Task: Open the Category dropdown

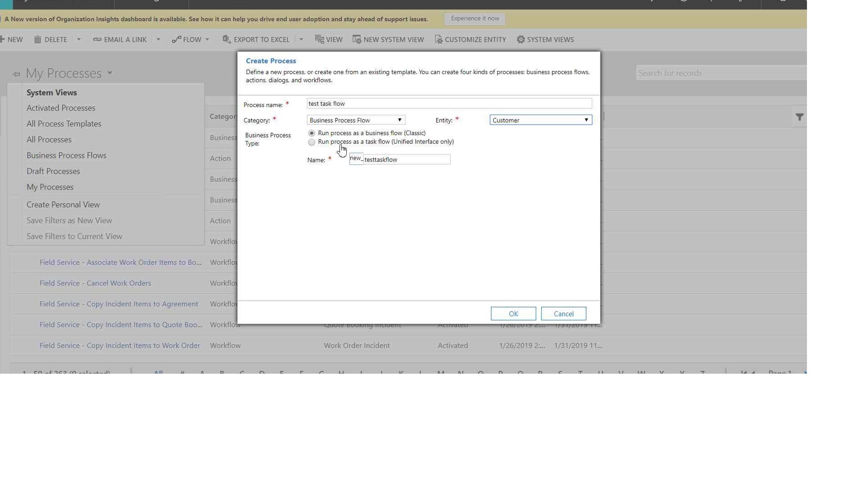Action: [x=356, y=120]
